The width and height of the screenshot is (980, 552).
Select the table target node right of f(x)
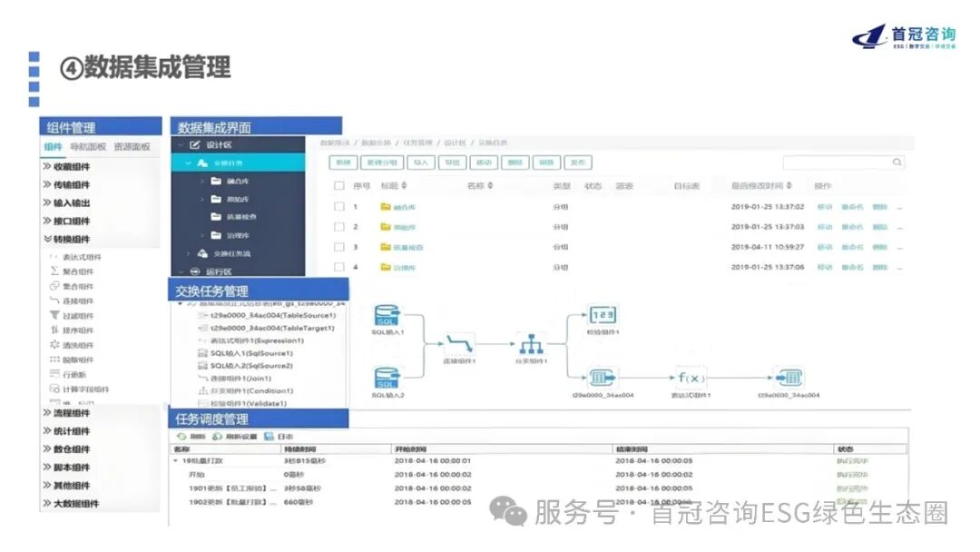tap(789, 378)
